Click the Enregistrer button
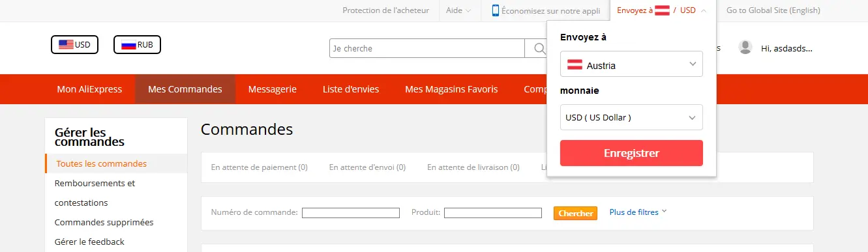This screenshot has height=252, width=868. click(631, 153)
